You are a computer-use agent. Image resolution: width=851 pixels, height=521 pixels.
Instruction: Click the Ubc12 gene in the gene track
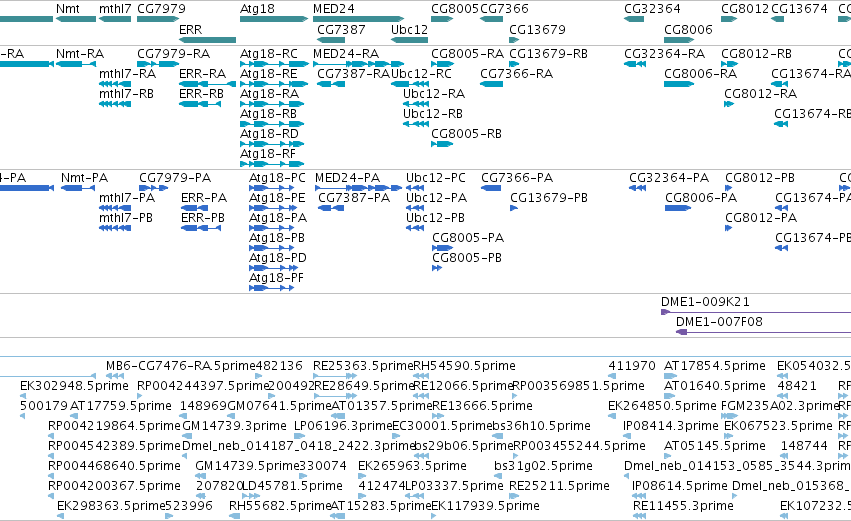point(409,40)
